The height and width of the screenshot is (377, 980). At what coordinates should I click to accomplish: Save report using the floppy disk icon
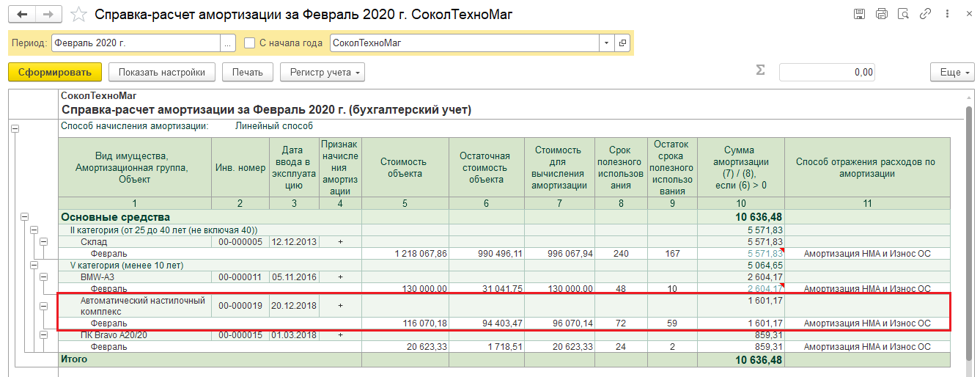pos(860,15)
